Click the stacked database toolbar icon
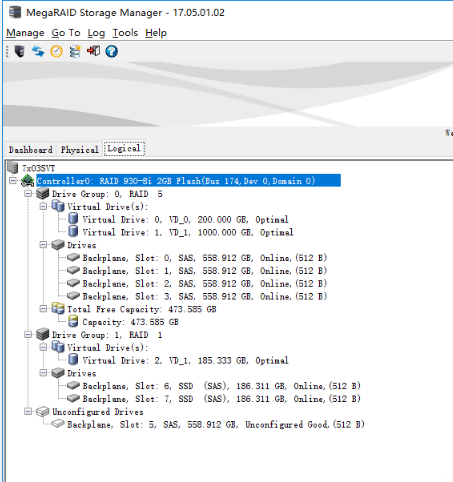This screenshot has height=482, width=453. point(75,51)
